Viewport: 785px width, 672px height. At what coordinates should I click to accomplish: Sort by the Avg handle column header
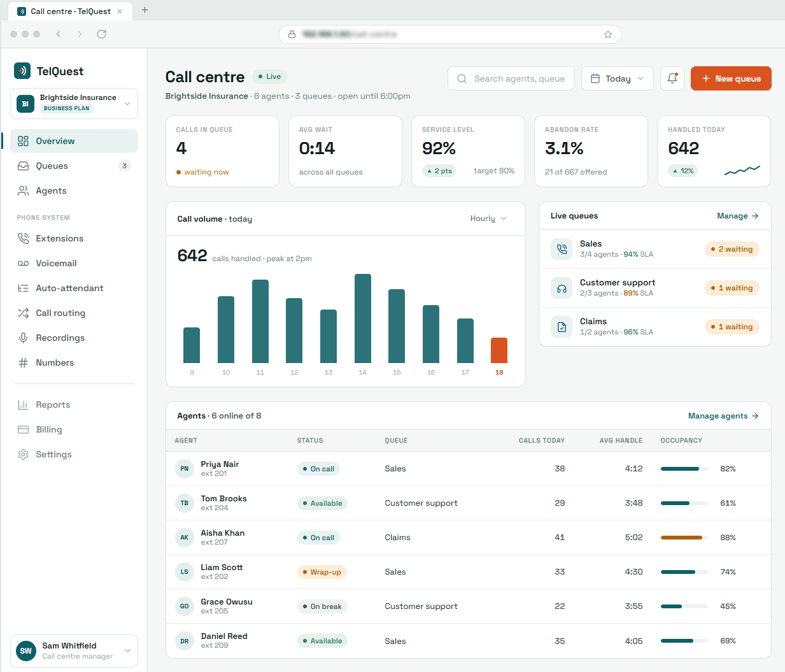coord(621,441)
